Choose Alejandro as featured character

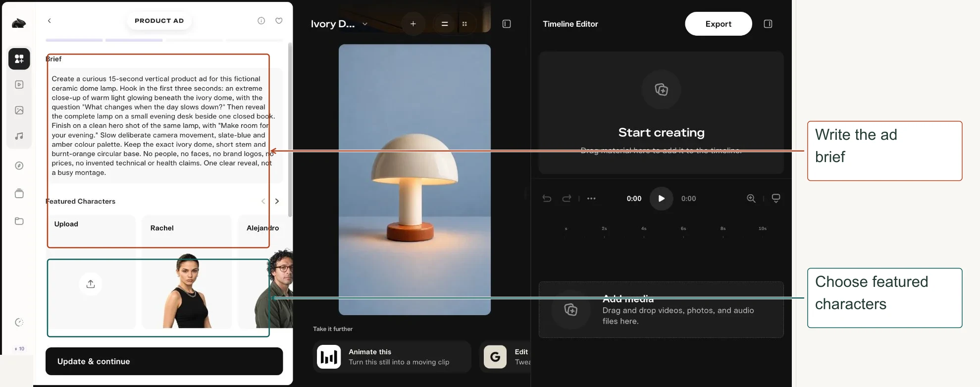[x=265, y=272]
